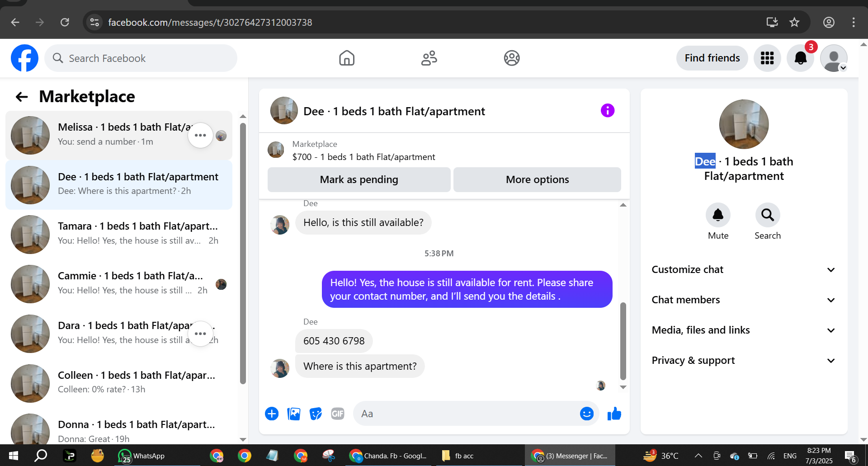The image size is (868, 466).
Task: Click the browser address bar URL
Action: pos(210,22)
